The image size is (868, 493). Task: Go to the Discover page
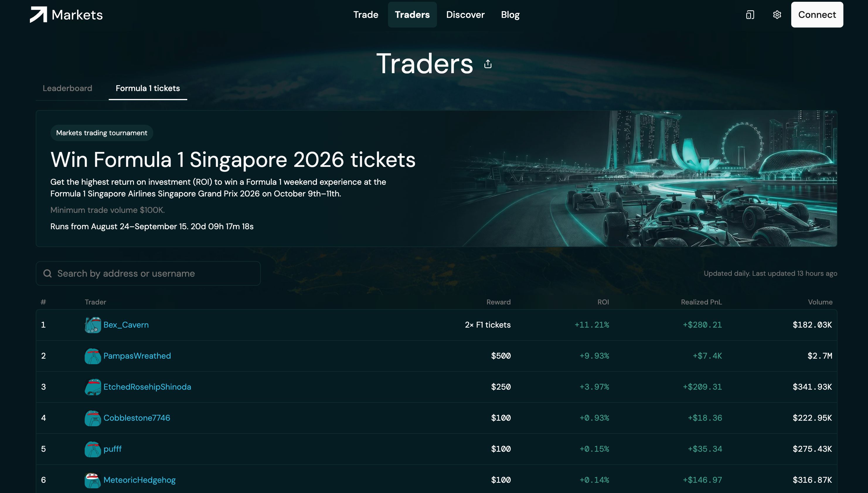(465, 15)
